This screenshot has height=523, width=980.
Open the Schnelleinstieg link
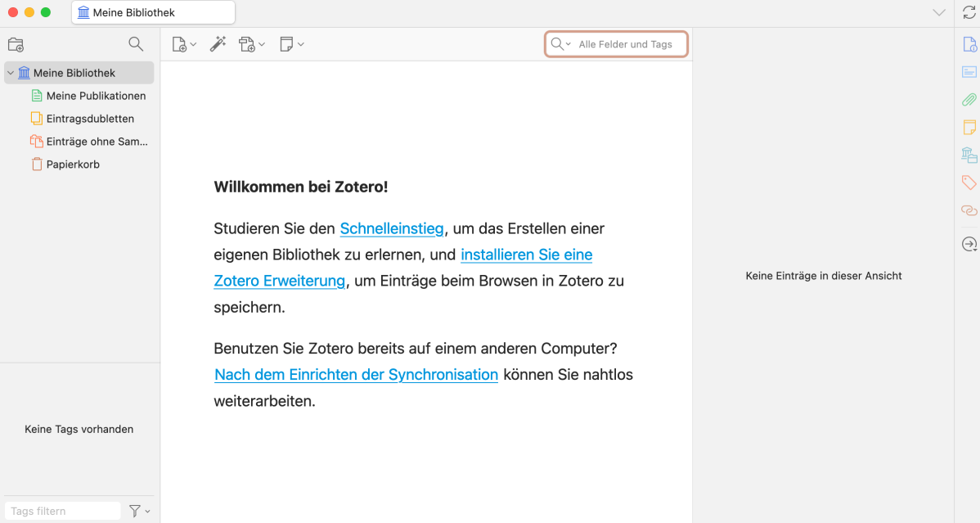point(391,228)
